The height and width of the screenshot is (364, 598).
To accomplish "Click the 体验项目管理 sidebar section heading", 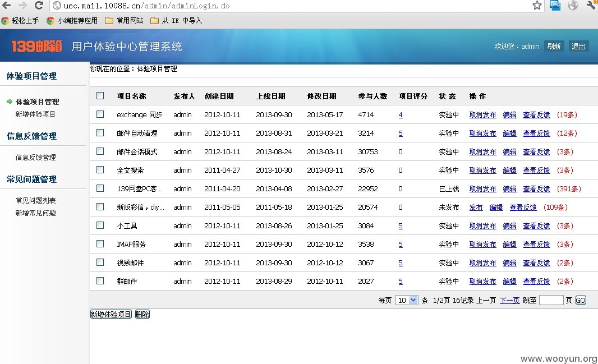I will pos(31,76).
